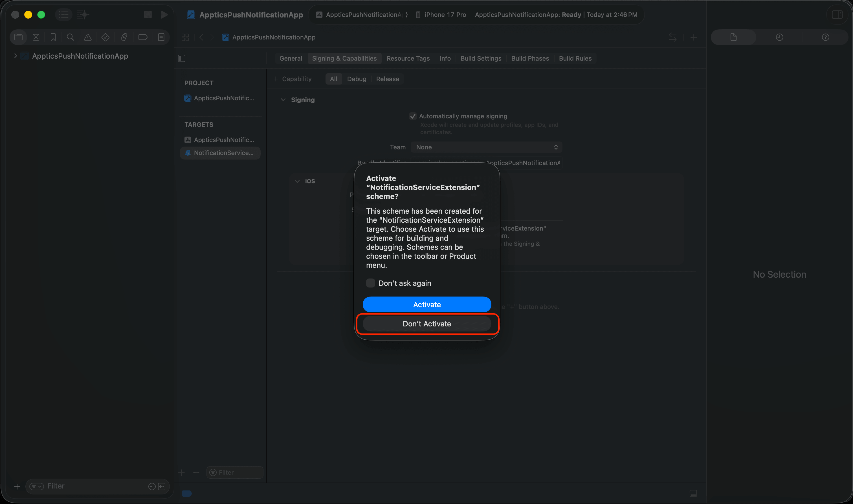853x504 pixels.
Task: Open the Team None dropdown
Action: click(x=486, y=147)
